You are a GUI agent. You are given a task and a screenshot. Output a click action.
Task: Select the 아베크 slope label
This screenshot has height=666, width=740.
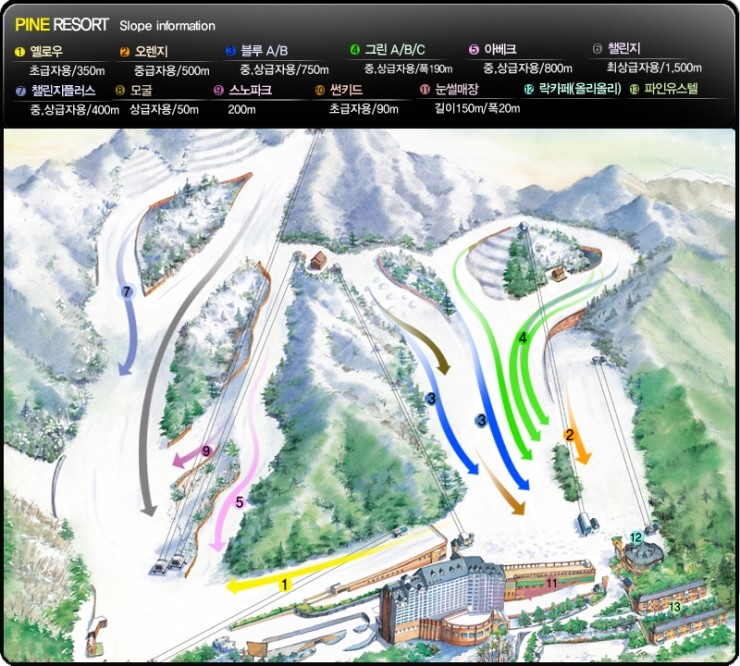(500, 49)
